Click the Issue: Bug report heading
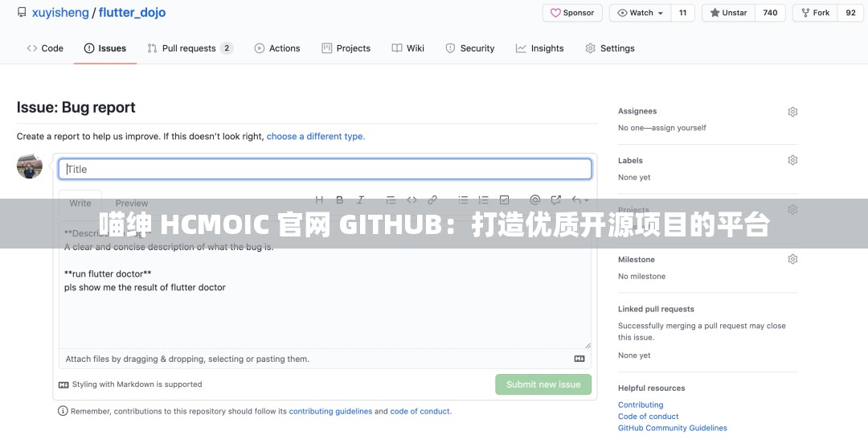Image resolution: width=868 pixels, height=448 pixels. click(76, 108)
